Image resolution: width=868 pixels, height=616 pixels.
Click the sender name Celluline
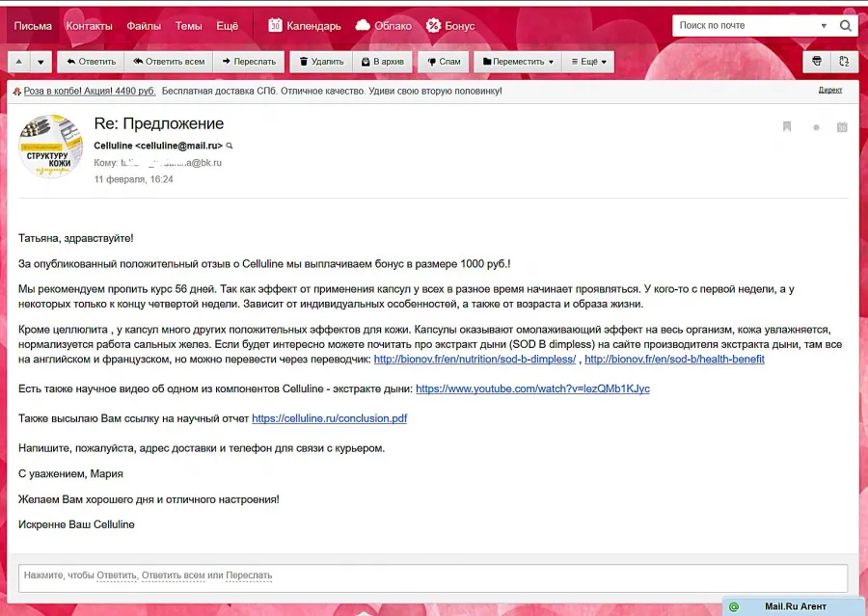113,146
